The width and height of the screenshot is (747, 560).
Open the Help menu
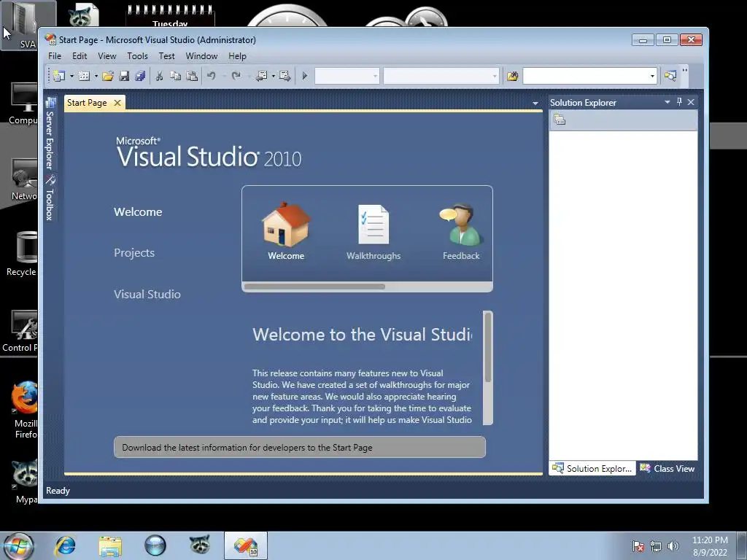pyautogui.click(x=237, y=56)
